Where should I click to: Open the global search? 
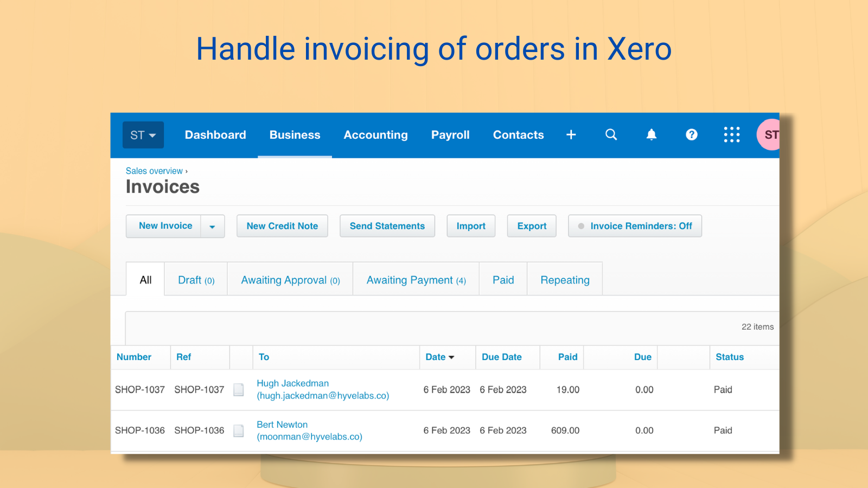click(x=611, y=134)
